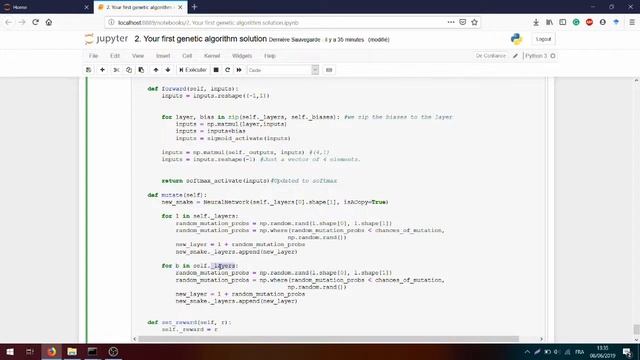
Task: Go forward with the browser forward arrow
Action: click(x=22, y=22)
